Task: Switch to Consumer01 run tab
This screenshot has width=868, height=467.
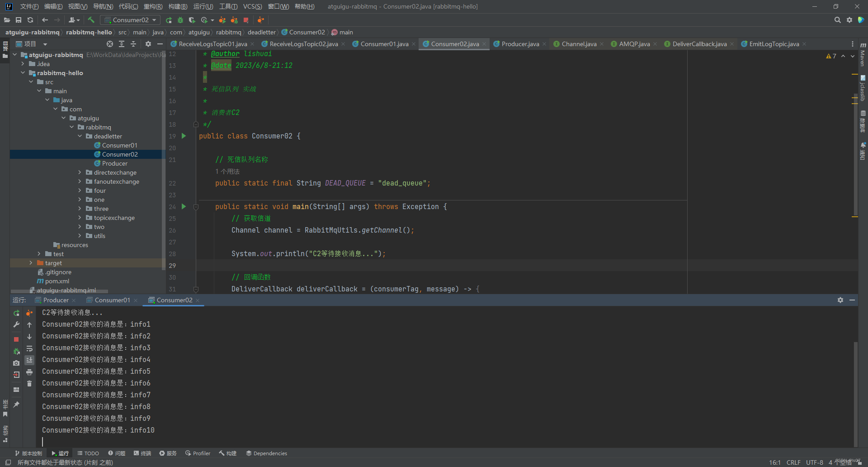Action: [x=112, y=300]
